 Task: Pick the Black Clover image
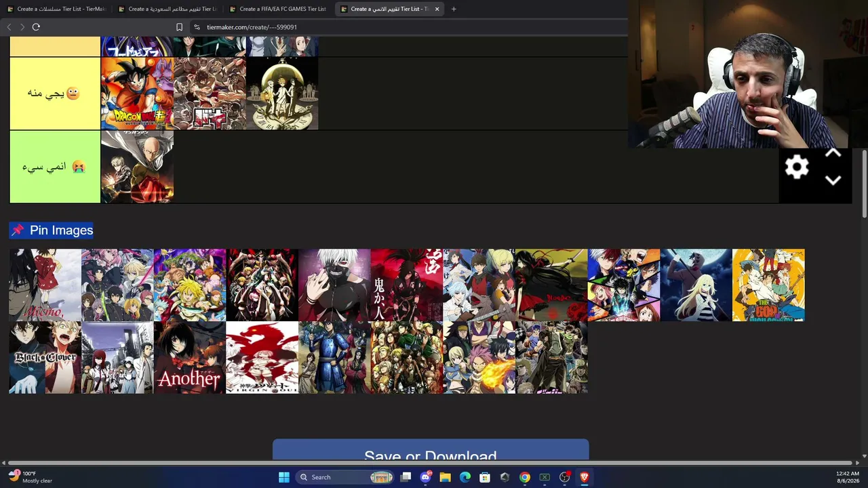tap(45, 357)
